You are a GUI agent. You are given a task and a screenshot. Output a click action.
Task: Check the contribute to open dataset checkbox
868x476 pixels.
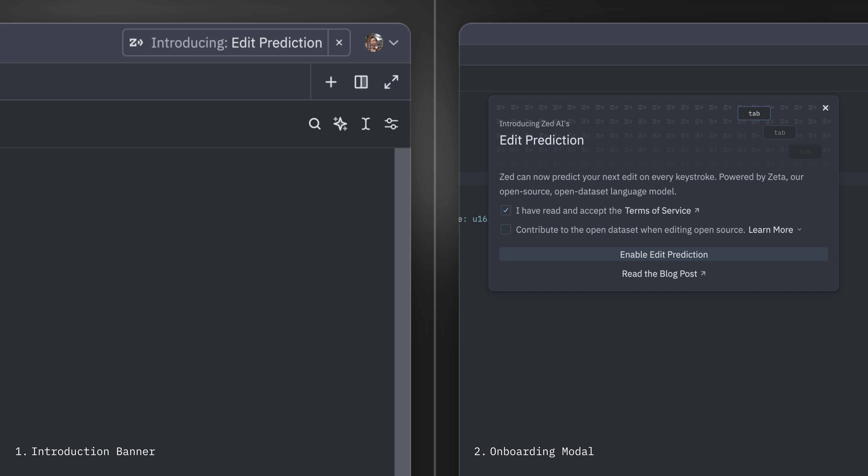tap(505, 229)
